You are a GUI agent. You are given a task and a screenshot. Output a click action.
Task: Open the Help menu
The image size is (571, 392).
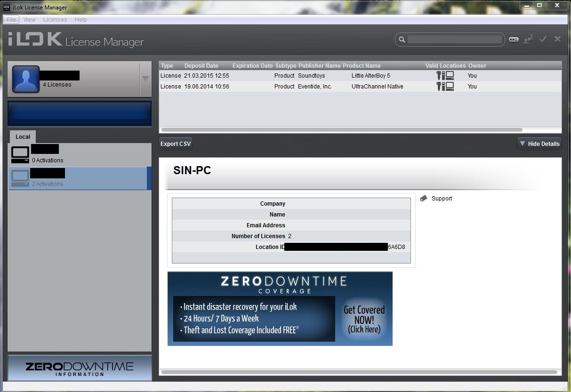(x=81, y=20)
